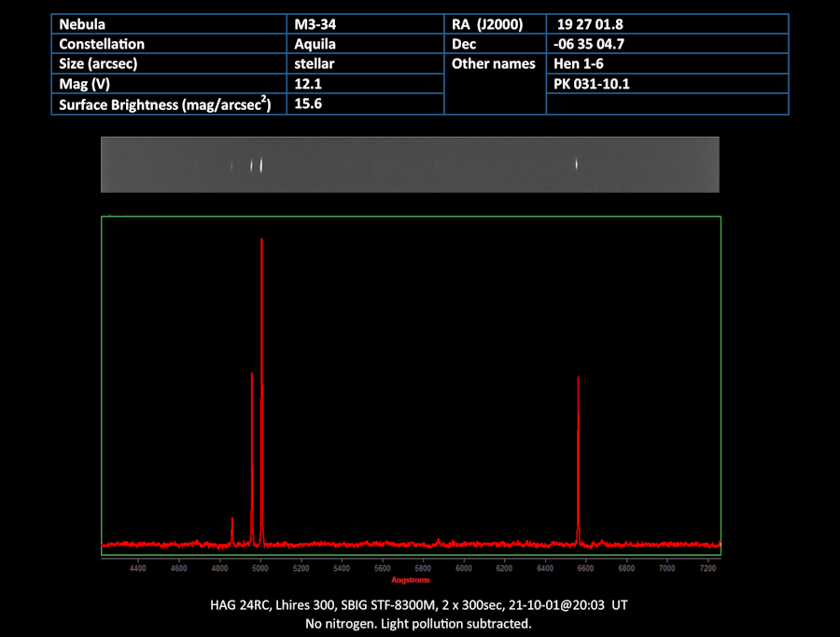The image size is (840, 637).
Task: Click the small peak near 4860 Angstroms
Action: point(232,531)
